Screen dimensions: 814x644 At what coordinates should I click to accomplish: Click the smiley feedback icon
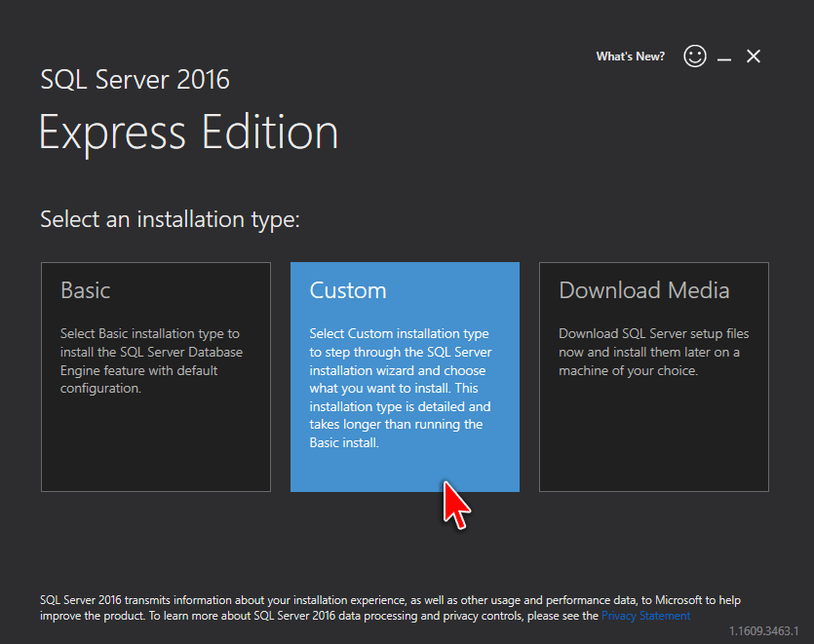tap(695, 57)
